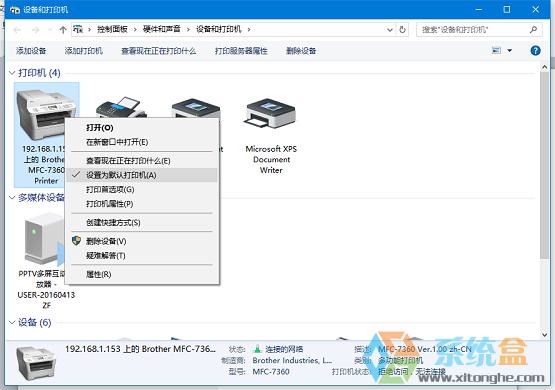Click the 型号 MFC-7360 value
The height and width of the screenshot is (390, 555).
pyautogui.click(x=271, y=372)
